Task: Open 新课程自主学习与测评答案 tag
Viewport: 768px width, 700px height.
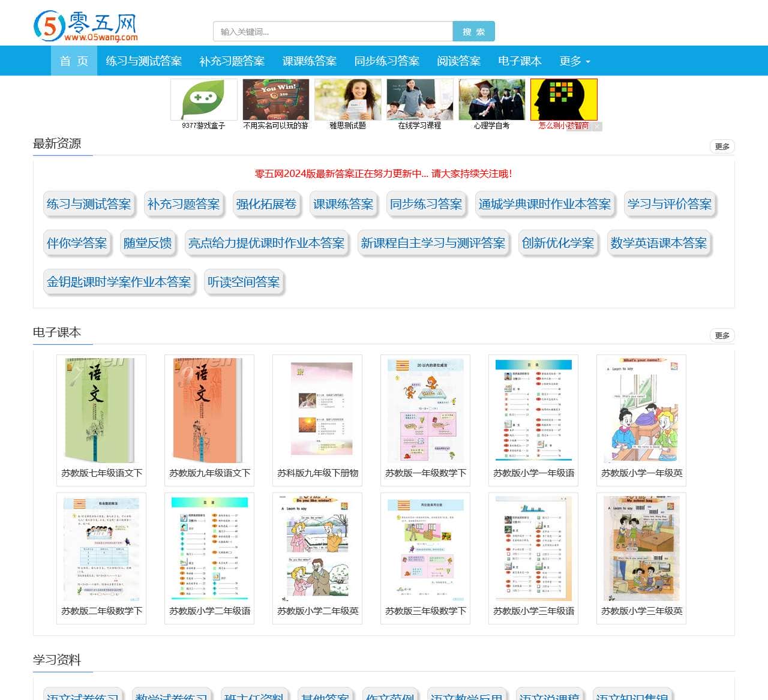Action: click(x=433, y=243)
